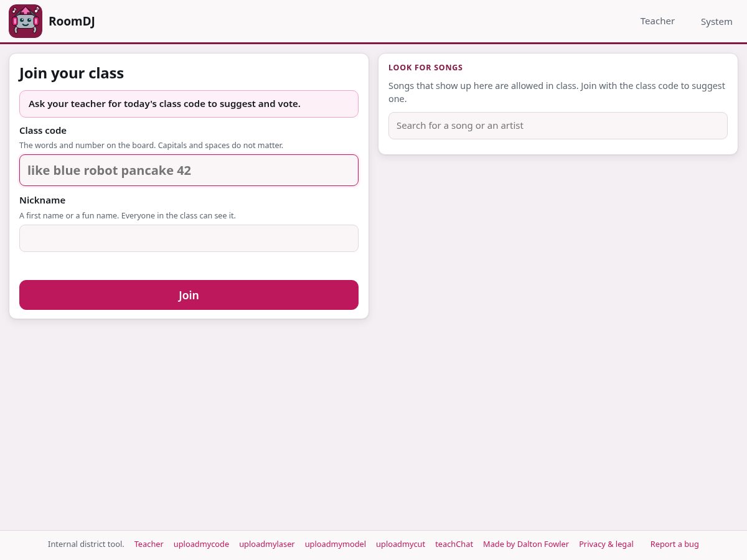Image resolution: width=747 pixels, height=560 pixels.
Task: Open the Teacher page in top navigation
Action: 657,21
